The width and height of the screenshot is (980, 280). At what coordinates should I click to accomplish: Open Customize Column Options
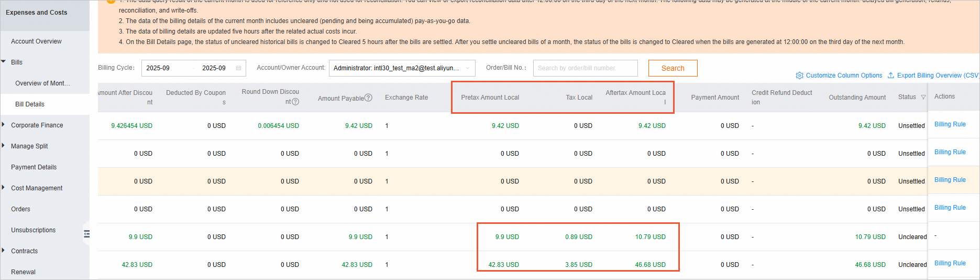[844, 76]
